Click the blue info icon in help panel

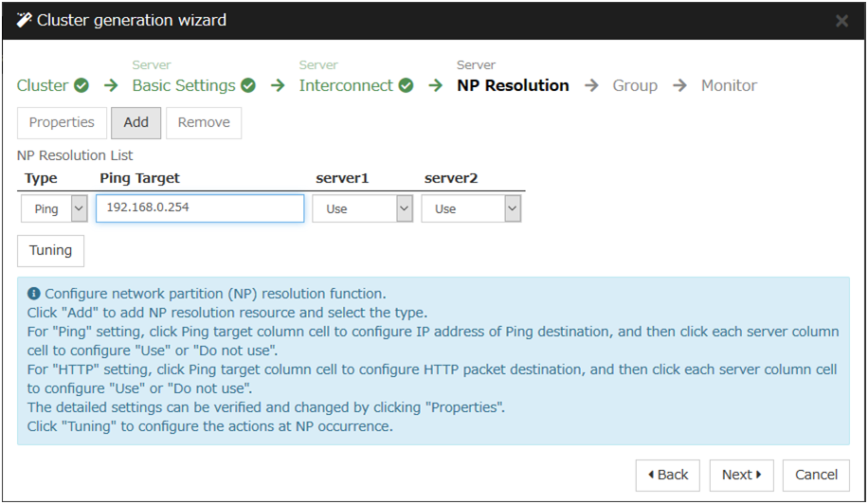point(34,294)
